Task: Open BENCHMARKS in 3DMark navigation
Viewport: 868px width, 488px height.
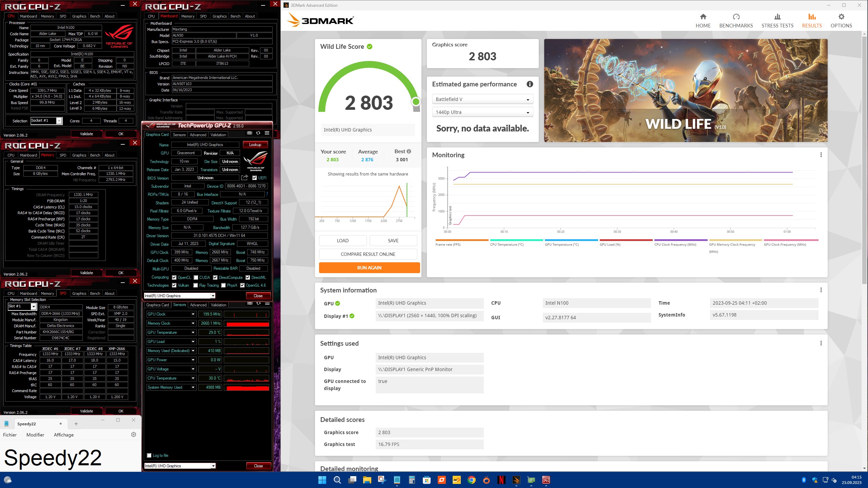Action: click(x=736, y=21)
